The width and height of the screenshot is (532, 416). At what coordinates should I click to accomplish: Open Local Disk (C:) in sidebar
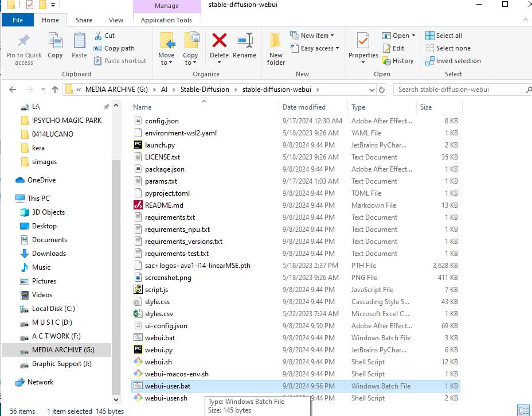point(53,309)
